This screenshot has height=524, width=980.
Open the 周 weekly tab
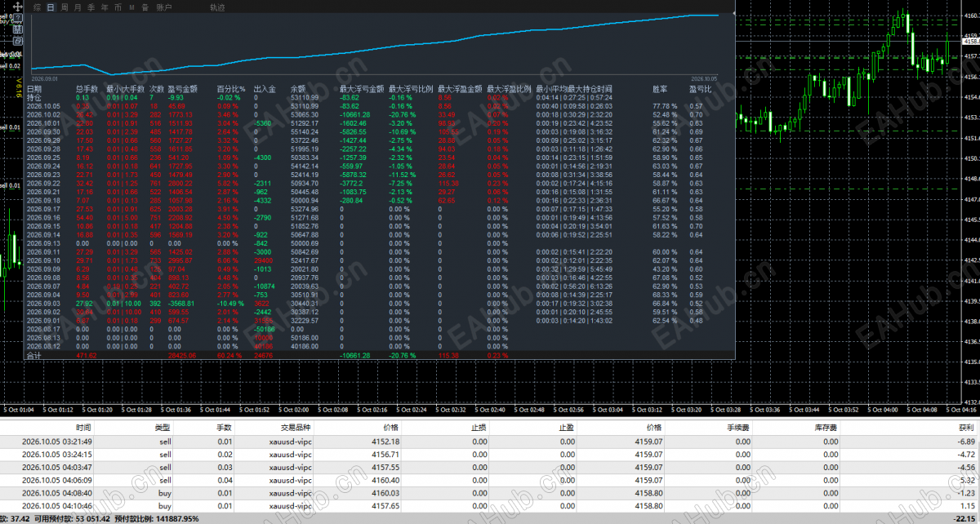click(65, 7)
